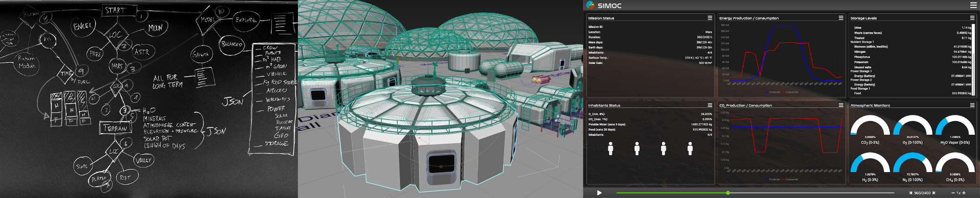Click the green timeline slider handle
Screen dimensions: 980x198
click(x=728, y=193)
